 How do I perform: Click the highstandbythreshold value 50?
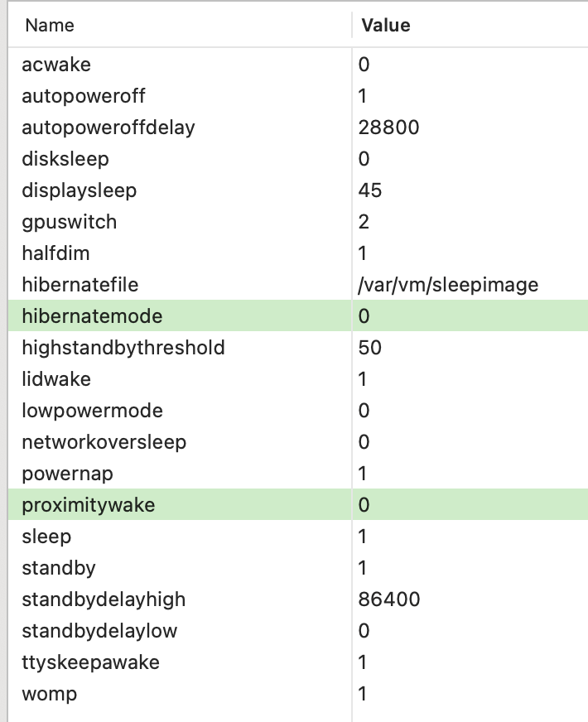point(370,348)
